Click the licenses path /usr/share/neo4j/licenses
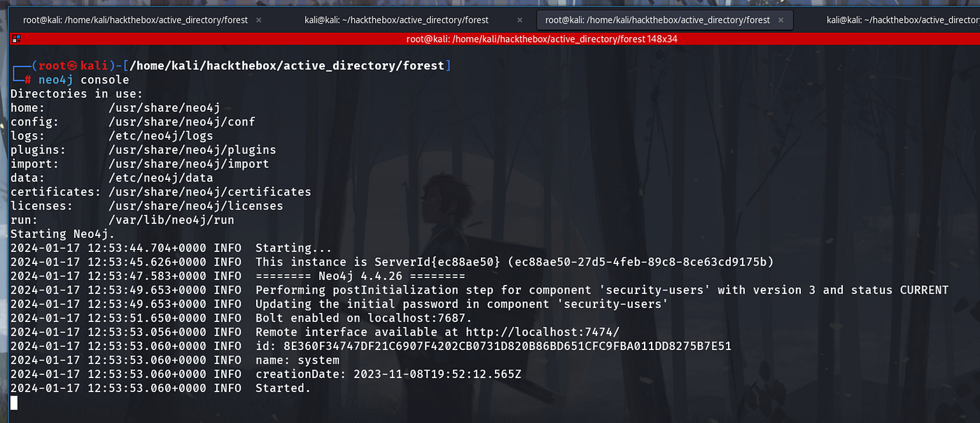Image resolution: width=980 pixels, height=423 pixels. click(x=196, y=206)
